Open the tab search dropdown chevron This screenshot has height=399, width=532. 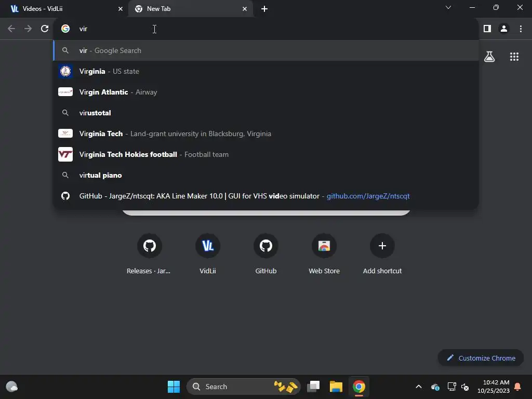tap(448, 7)
